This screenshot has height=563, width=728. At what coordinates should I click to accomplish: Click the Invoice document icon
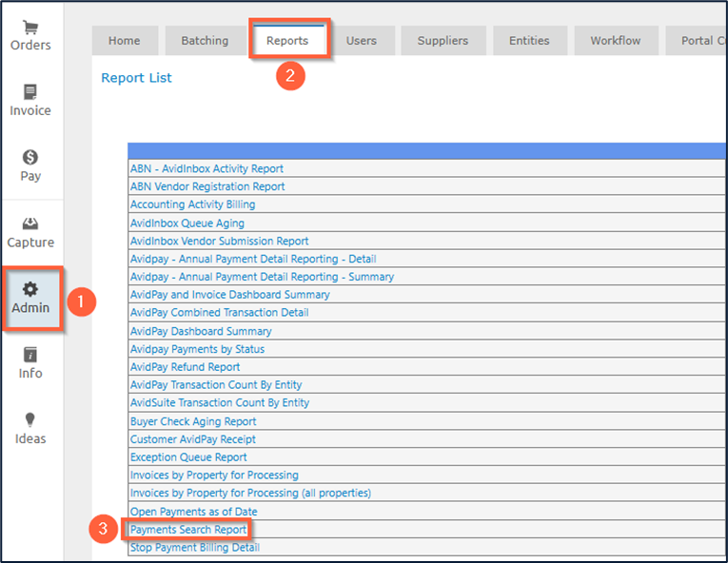(x=30, y=92)
